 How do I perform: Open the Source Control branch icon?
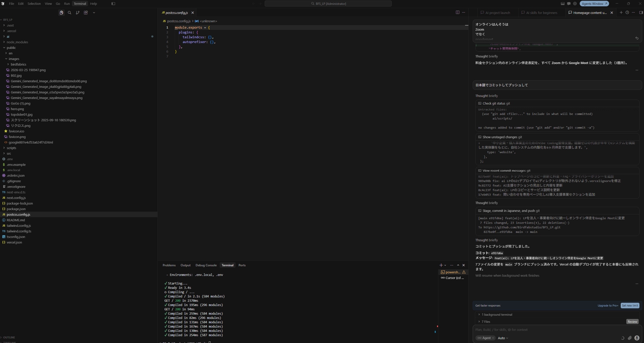click(78, 13)
